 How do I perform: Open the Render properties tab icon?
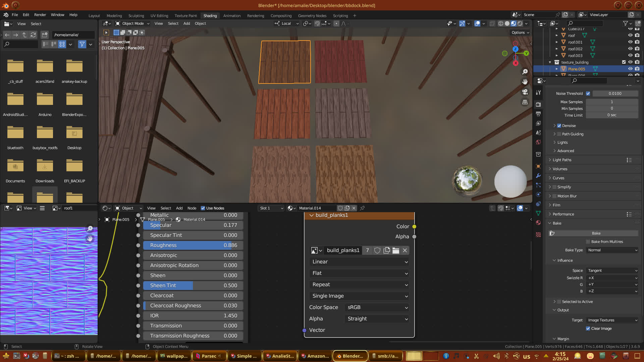click(x=538, y=104)
